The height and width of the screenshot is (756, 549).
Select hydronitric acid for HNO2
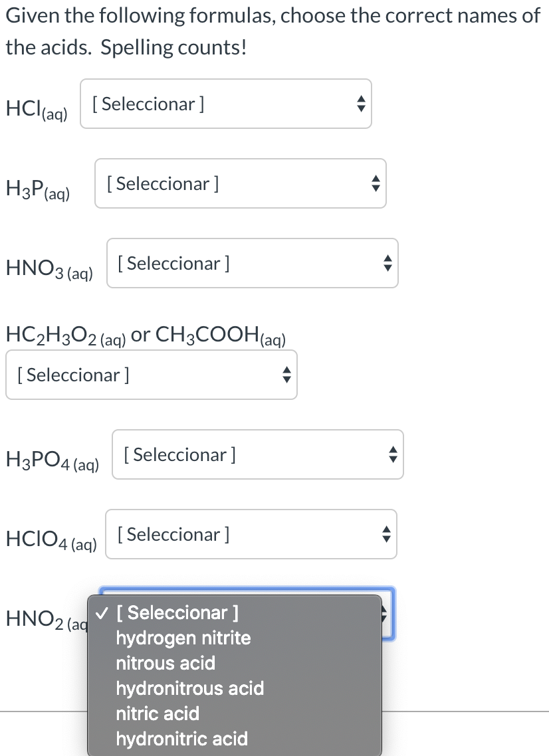tap(181, 739)
